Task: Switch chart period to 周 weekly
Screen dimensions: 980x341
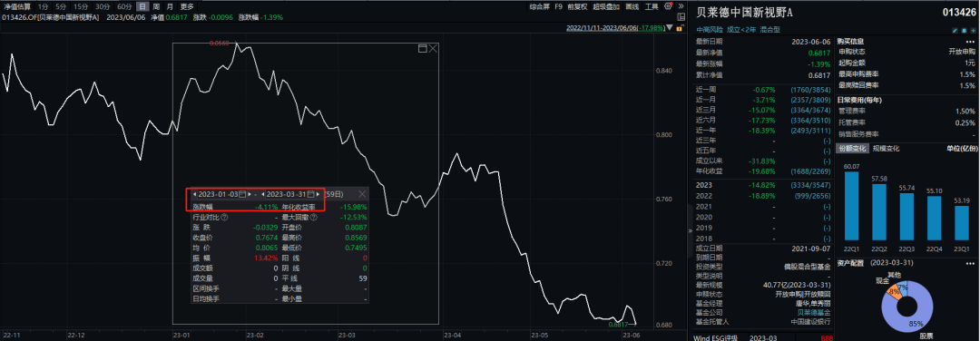Action: [156, 6]
